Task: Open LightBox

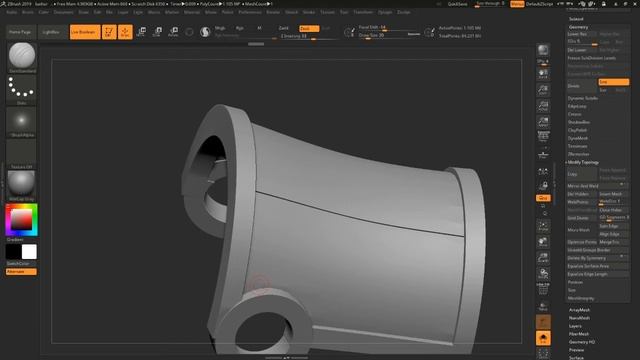Action: click(51, 32)
